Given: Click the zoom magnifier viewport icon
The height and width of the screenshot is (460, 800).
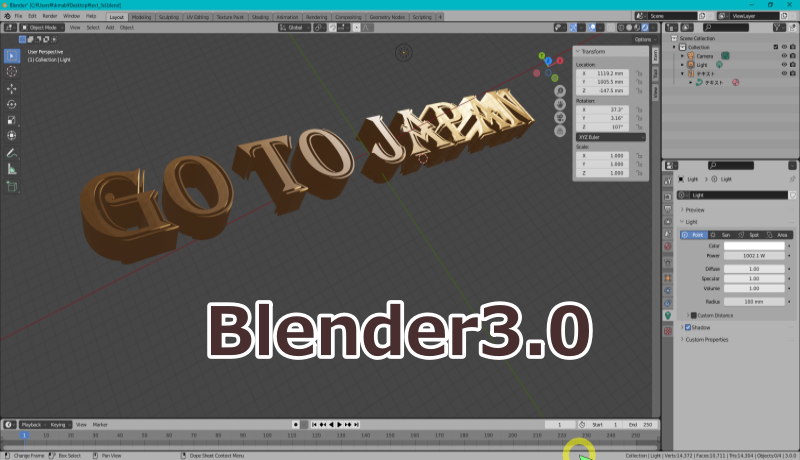Looking at the screenshot, I should pos(560,91).
